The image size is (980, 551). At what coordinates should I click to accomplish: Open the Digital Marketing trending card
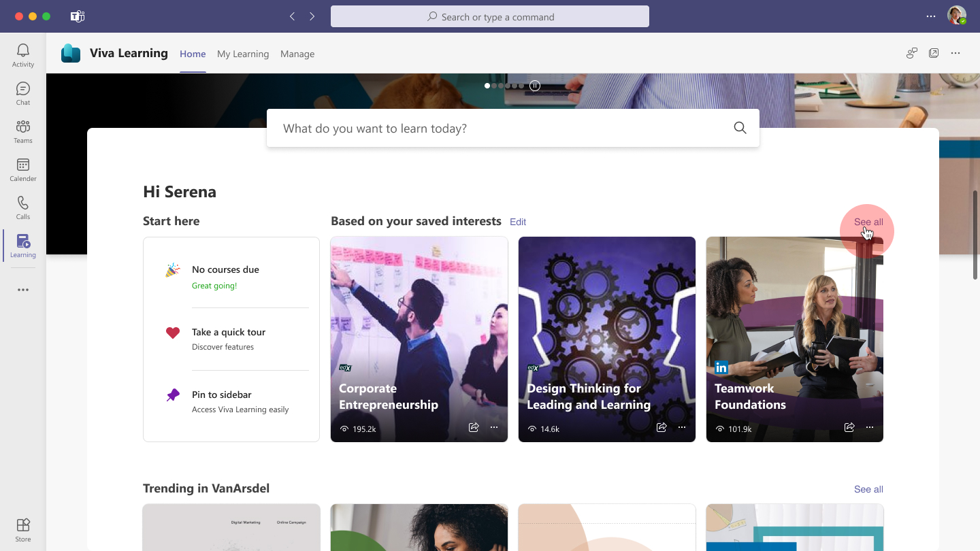(x=231, y=527)
